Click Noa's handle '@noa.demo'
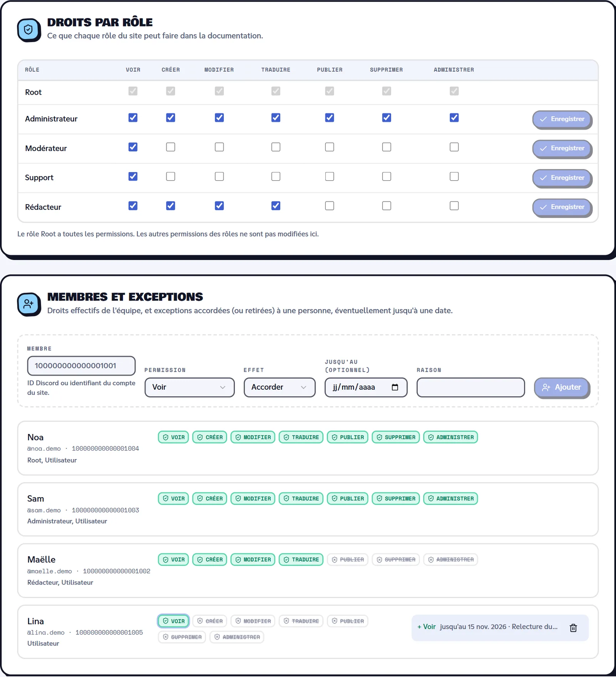This screenshot has width=616, height=677. tap(44, 449)
